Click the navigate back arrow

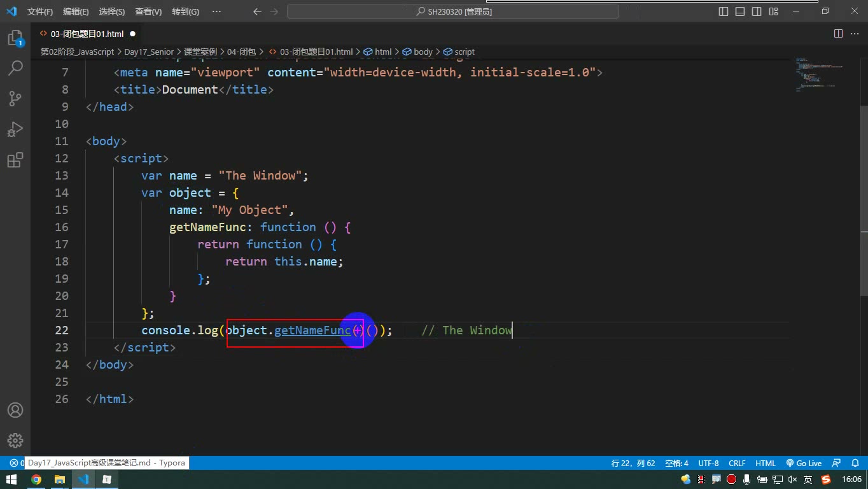(x=257, y=11)
